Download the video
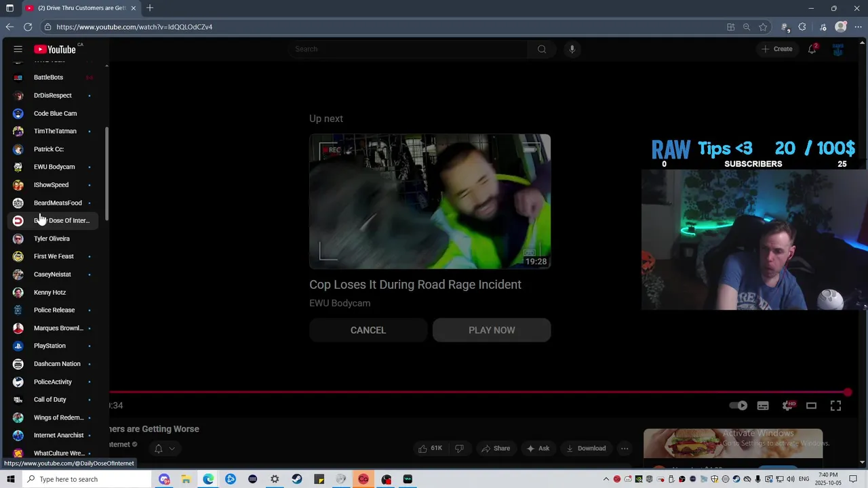 point(586,448)
